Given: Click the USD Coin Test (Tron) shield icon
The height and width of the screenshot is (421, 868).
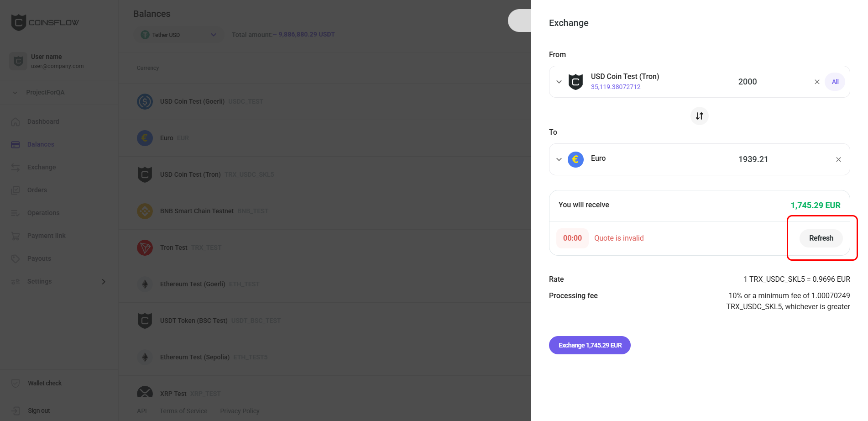Looking at the screenshot, I should pyautogui.click(x=575, y=82).
